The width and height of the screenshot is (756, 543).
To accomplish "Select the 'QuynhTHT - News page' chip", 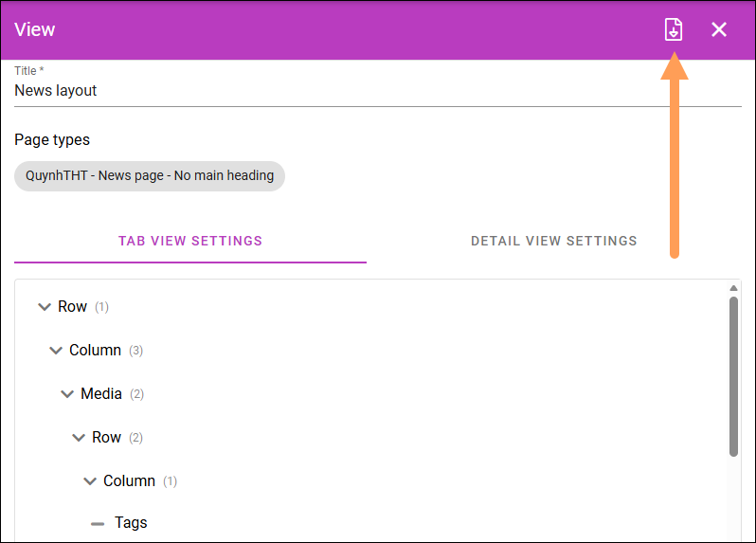I will (150, 176).
